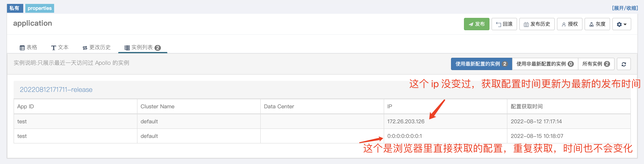
Task: Open 发布历史 release history via clipboard icon
Action: (527, 24)
